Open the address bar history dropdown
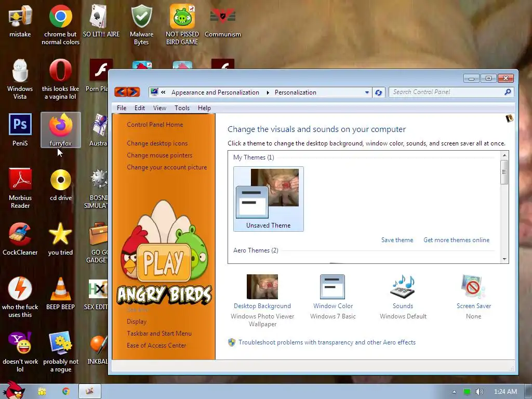Viewport: 532px width, 399px height. click(x=367, y=92)
